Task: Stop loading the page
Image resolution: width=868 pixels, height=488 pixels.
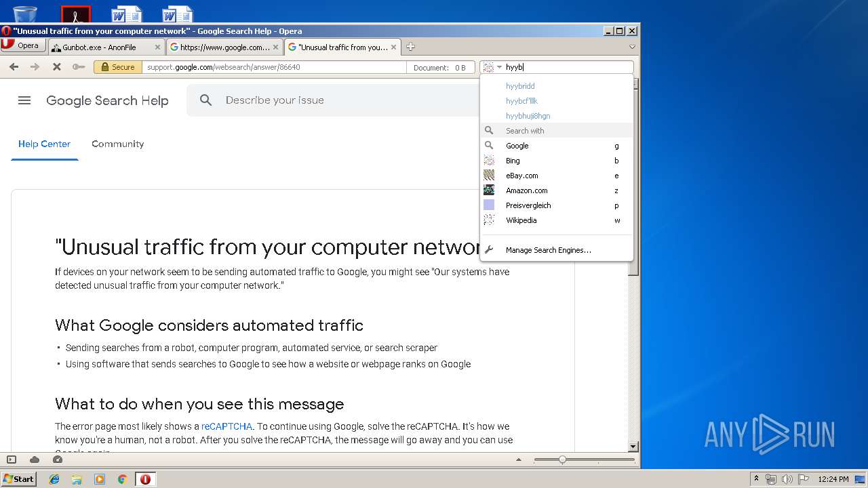Action: pos(57,67)
